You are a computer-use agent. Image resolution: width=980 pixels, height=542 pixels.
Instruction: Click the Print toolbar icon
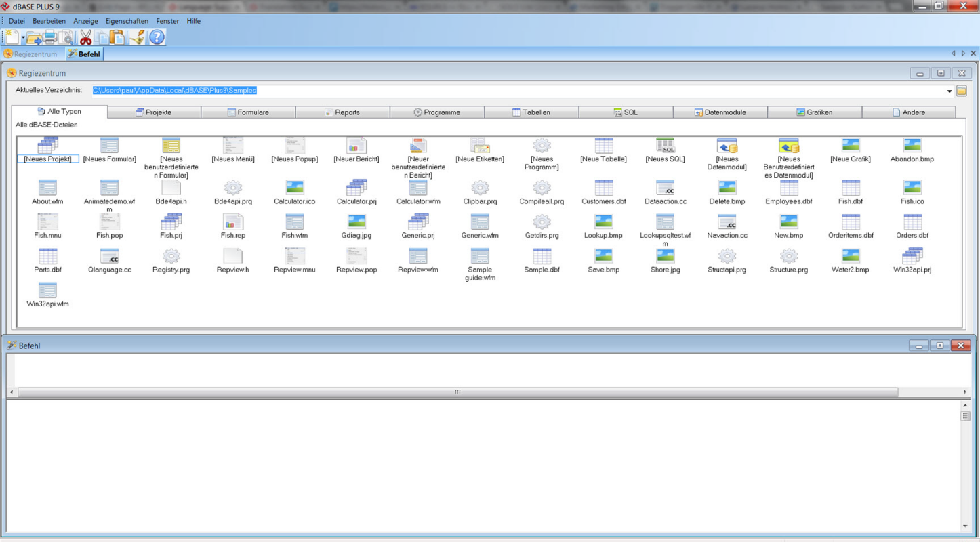point(50,37)
